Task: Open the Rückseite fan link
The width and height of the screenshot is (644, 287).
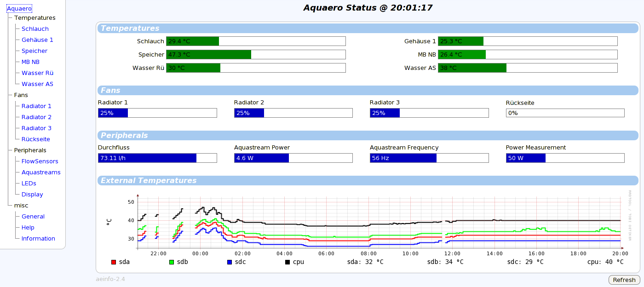Action: pos(36,139)
